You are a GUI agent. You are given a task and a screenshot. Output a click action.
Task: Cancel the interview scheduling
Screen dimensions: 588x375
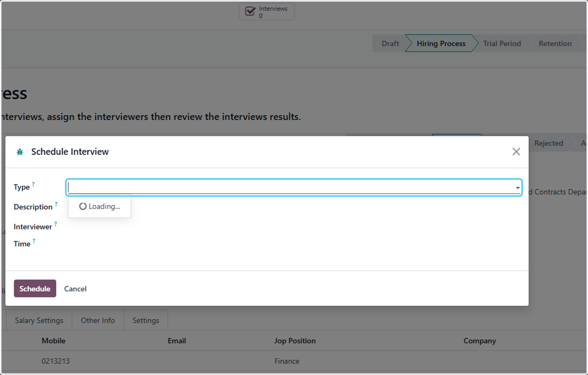(75, 289)
